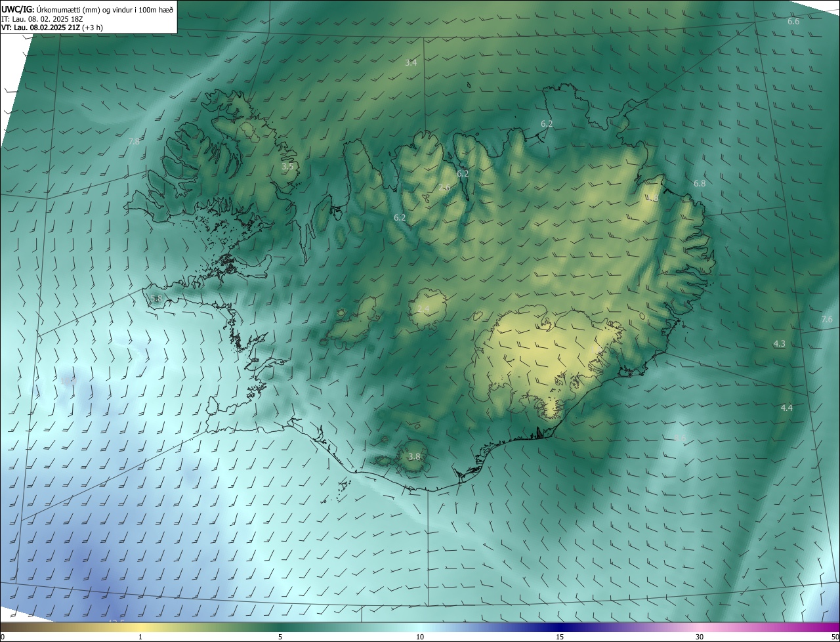
Task: Click the map value 4.4
Action: (787, 408)
